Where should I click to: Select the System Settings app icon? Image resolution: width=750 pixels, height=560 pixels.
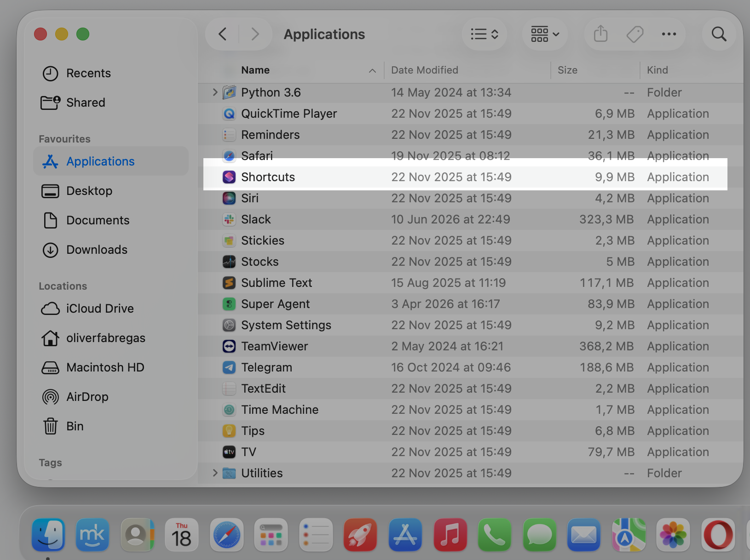(x=229, y=325)
